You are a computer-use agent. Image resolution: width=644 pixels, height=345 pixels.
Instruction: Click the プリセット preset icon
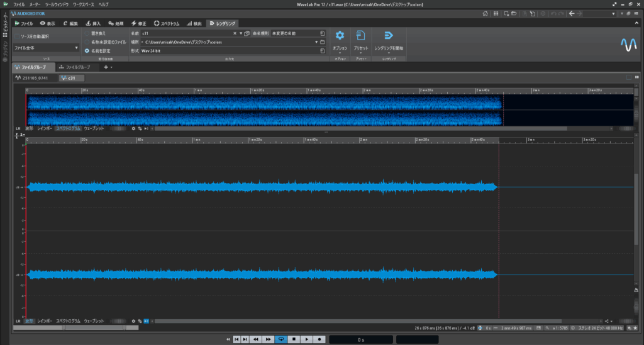coord(360,36)
